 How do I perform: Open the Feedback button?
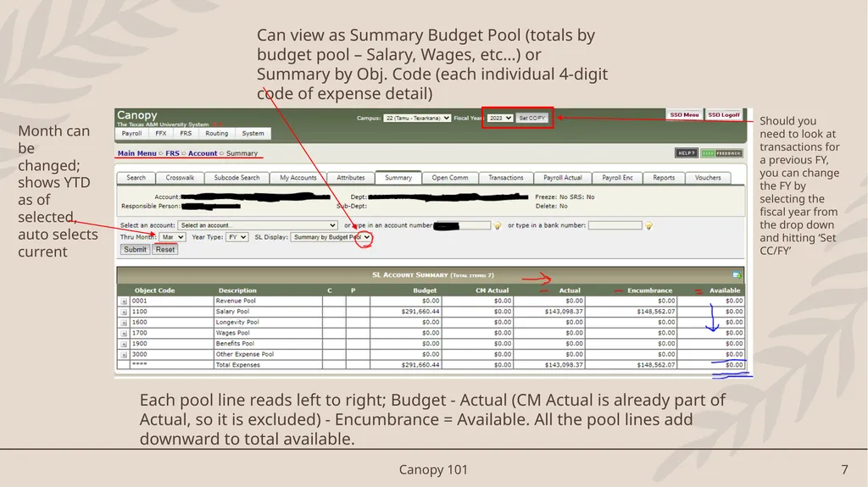pyautogui.click(x=722, y=153)
